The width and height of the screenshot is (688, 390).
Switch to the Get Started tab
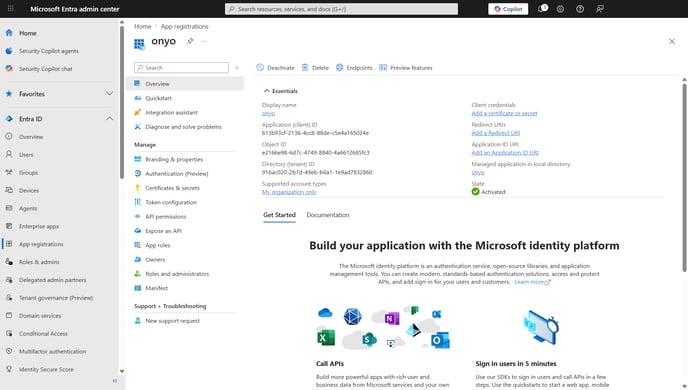279,215
